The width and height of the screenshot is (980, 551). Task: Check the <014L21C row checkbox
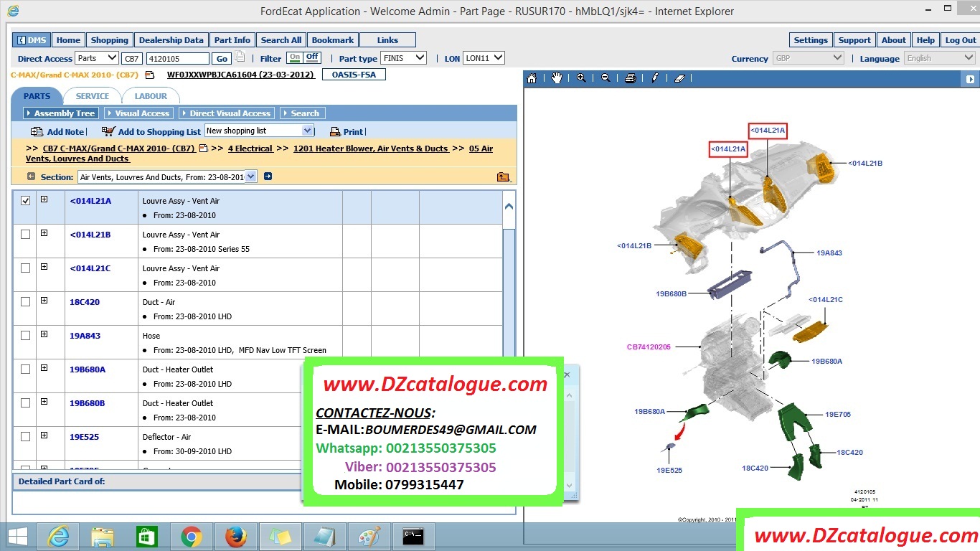pos(26,268)
